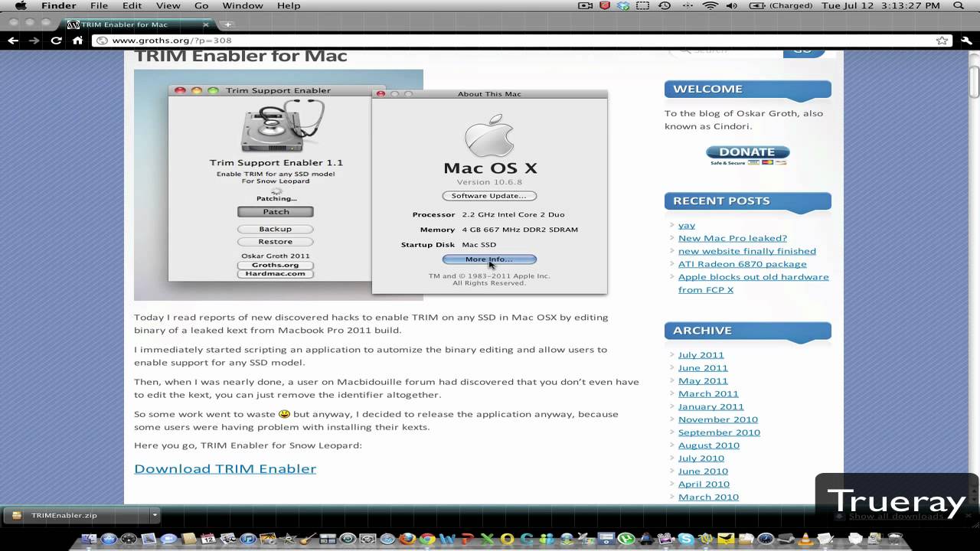The image size is (980, 551).
Task: Reload the page with the refresh icon
Action: [x=56, y=41]
